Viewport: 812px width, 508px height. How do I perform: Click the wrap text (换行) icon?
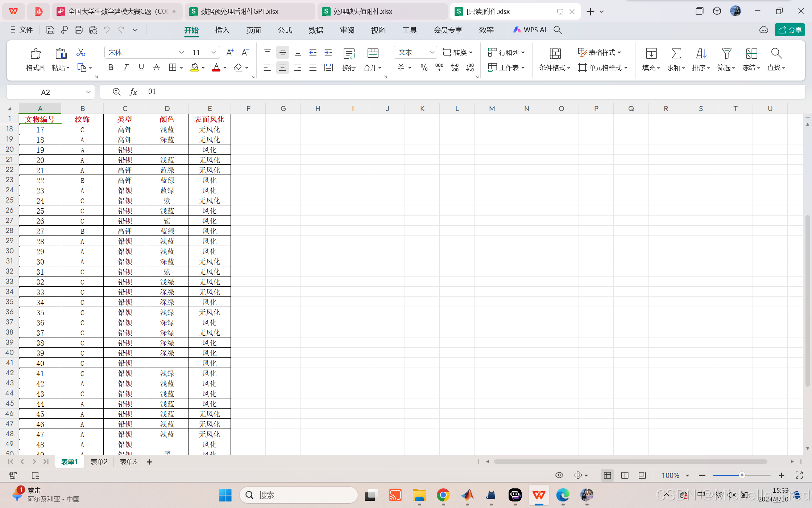coord(349,54)
